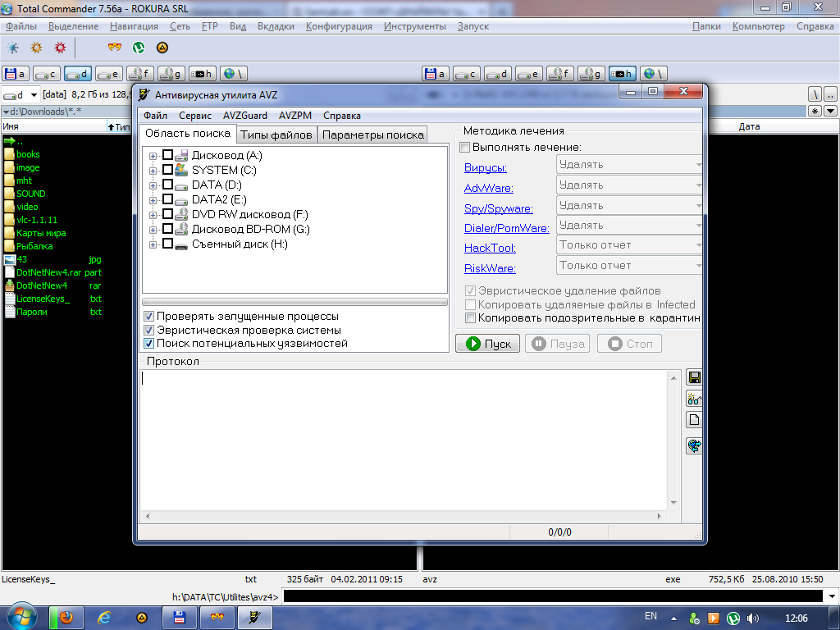
Task: Click the Dialer/PornWare link
Action: (x=507, y=228)
